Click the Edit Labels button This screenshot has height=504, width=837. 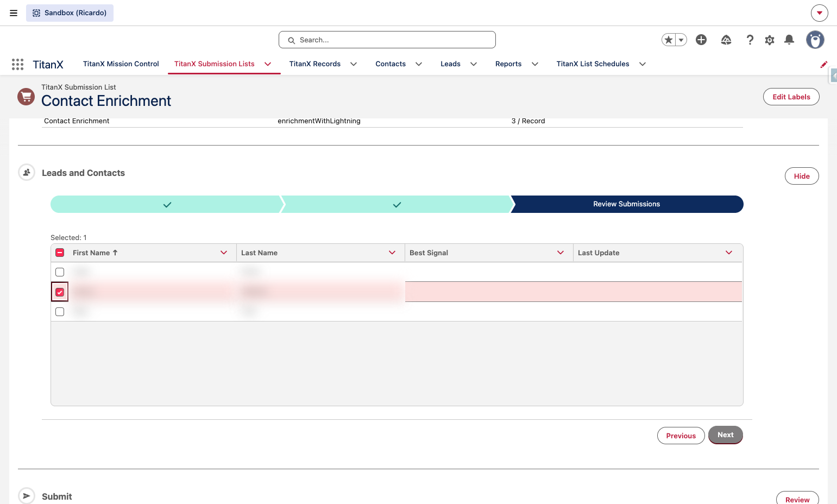(x=791, y=97)
